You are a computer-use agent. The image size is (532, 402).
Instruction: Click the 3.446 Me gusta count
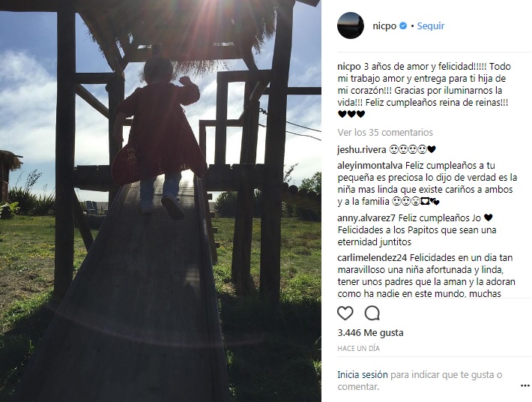[370, 333]
